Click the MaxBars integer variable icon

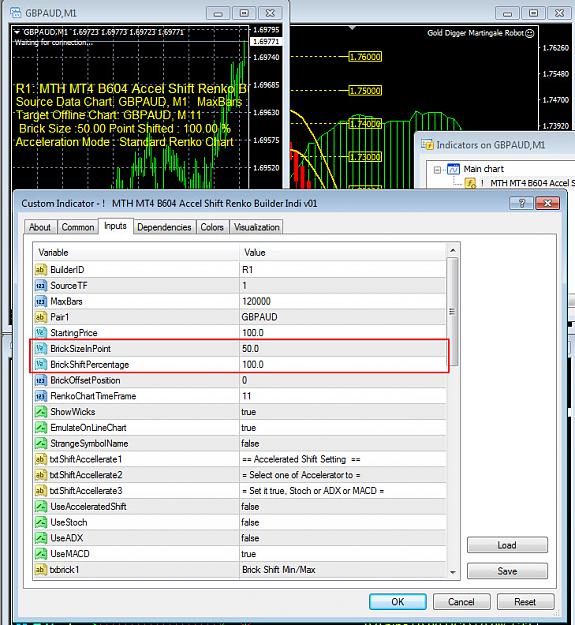(41, 301)
